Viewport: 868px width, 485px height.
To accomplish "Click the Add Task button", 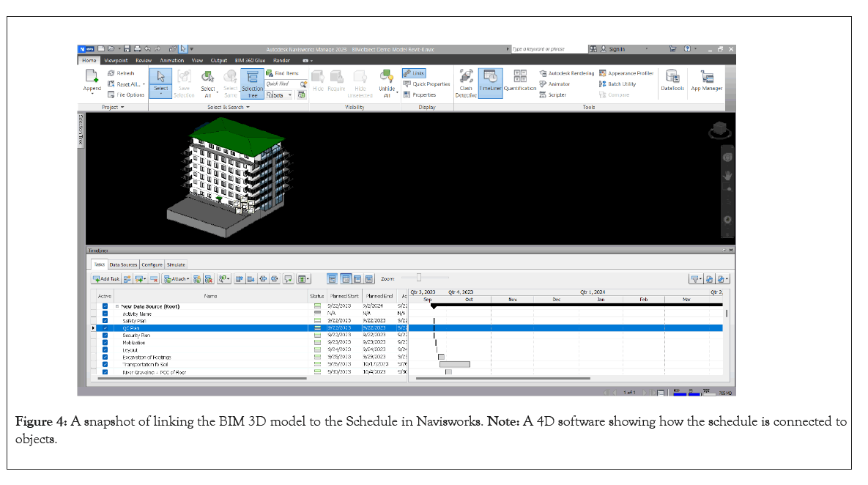I will click(105, 278).
